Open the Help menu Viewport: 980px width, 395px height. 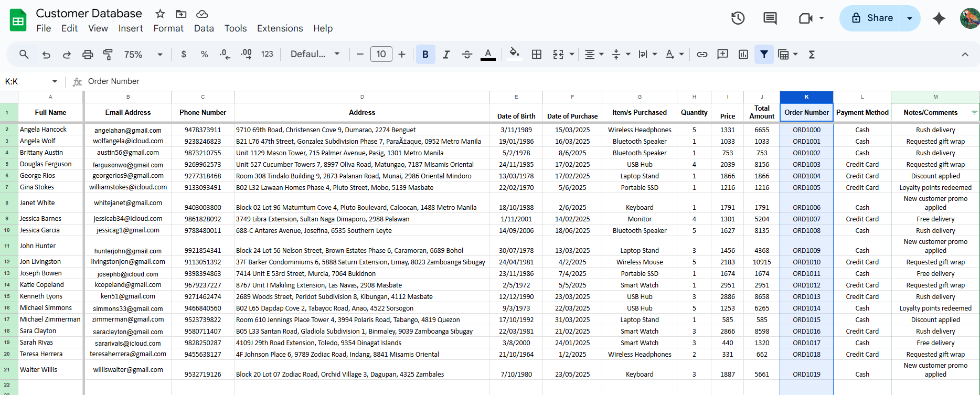tap(323, 28)
